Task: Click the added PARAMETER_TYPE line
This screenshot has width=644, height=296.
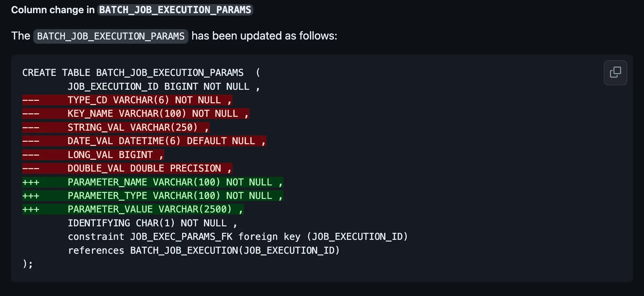Action: tap(153, 196)
